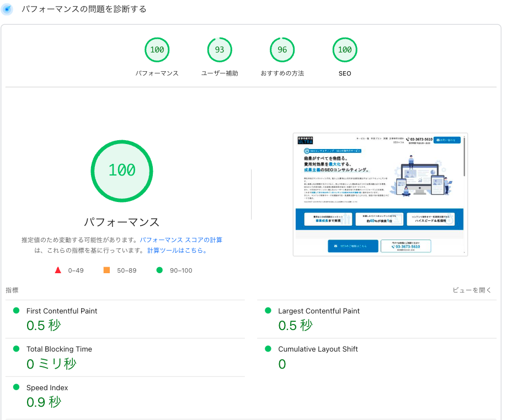The height and width of the screenshot is (420, 507).
Task: Click green dot beside Cumulative Layout Shift
Action: click(x=268, y=349)
